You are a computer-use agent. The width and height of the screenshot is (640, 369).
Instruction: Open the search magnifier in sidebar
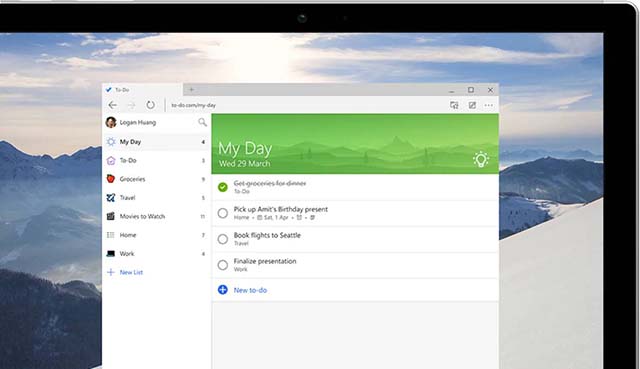click(202, 122)
